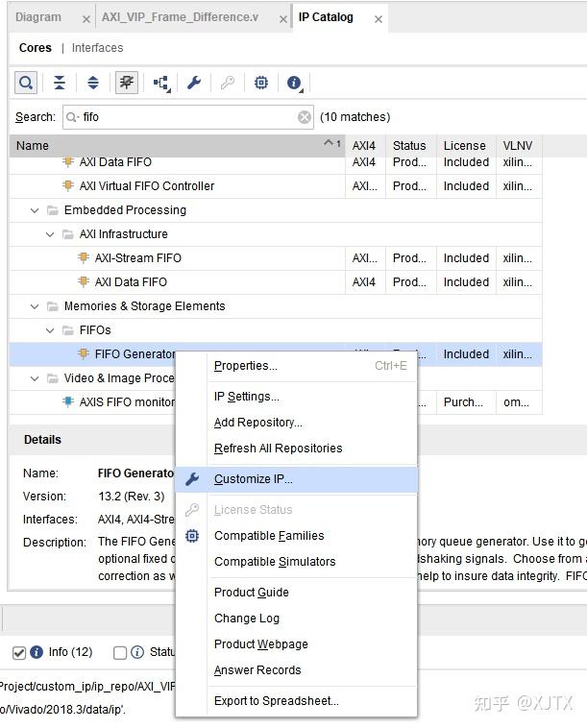Click the AXIS FIFO monitor blue icon
This screenshot has width=587, height=728.
click(x=68, y=401)
